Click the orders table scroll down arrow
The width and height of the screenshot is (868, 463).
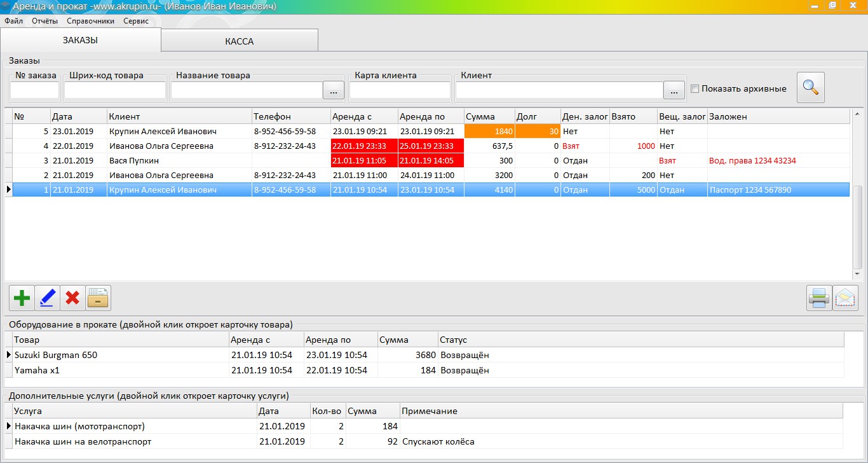pyautogui.click(x=857, y=273)
